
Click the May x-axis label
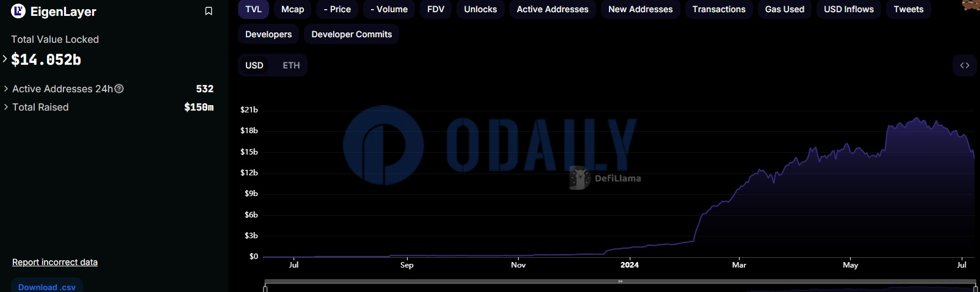(x=851, y=265)
